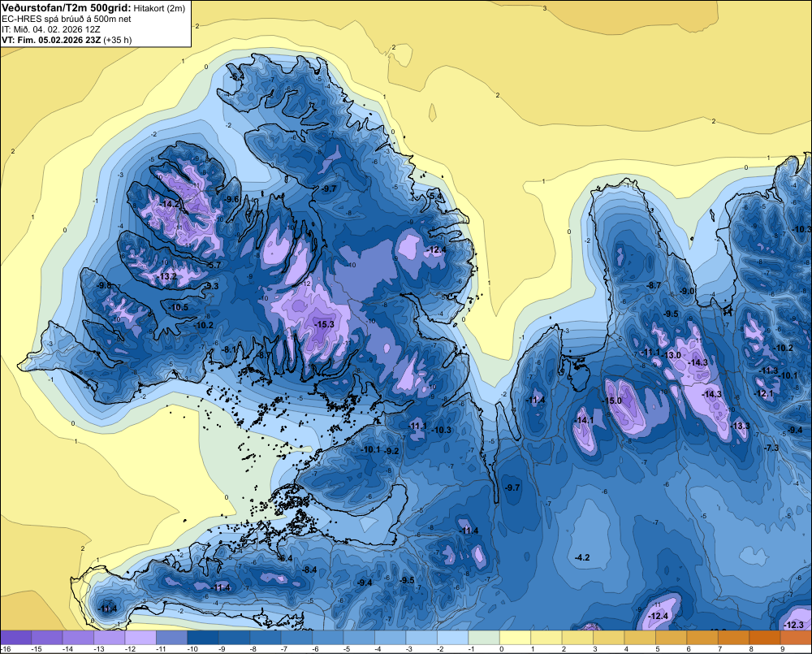Click the -9.0 temperature value
The width and height of the screenshot is (812, 654).
point(687,291)
